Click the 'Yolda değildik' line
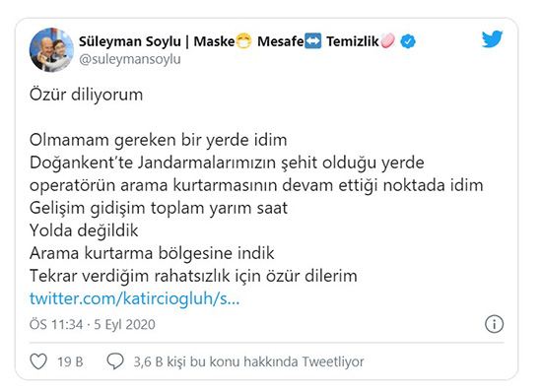Image resolution: width=542 pixels, height=392 pixels. [x=84, y=230]
